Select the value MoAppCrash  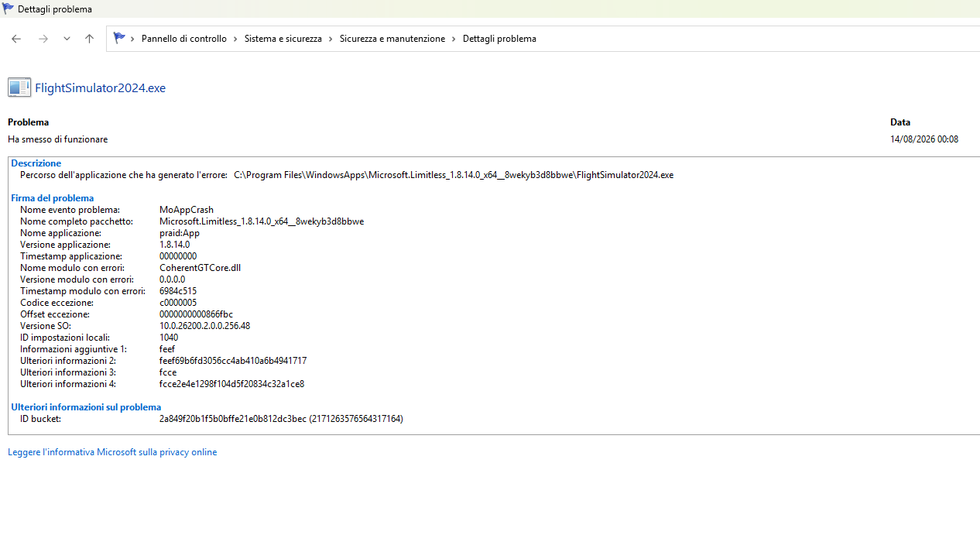point(187,210)
